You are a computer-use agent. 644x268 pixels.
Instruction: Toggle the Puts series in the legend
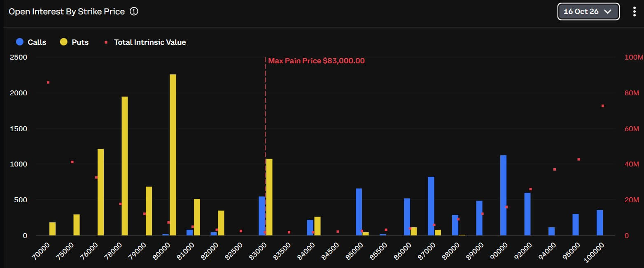point(74,42)
